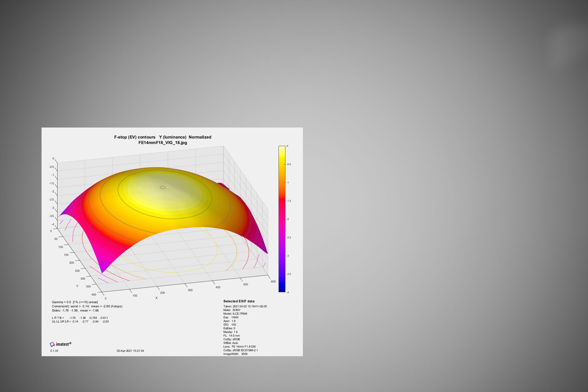Click the Y axis label
The image size is (588, 392).
(77, 286)
